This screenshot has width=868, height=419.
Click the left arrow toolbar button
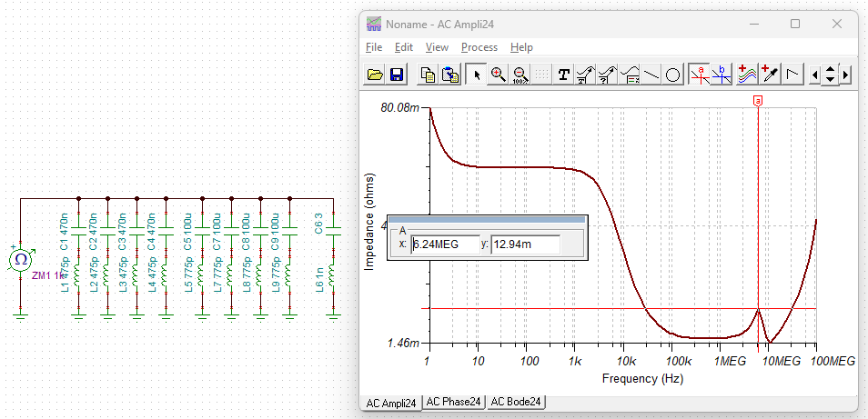[813, 75]
